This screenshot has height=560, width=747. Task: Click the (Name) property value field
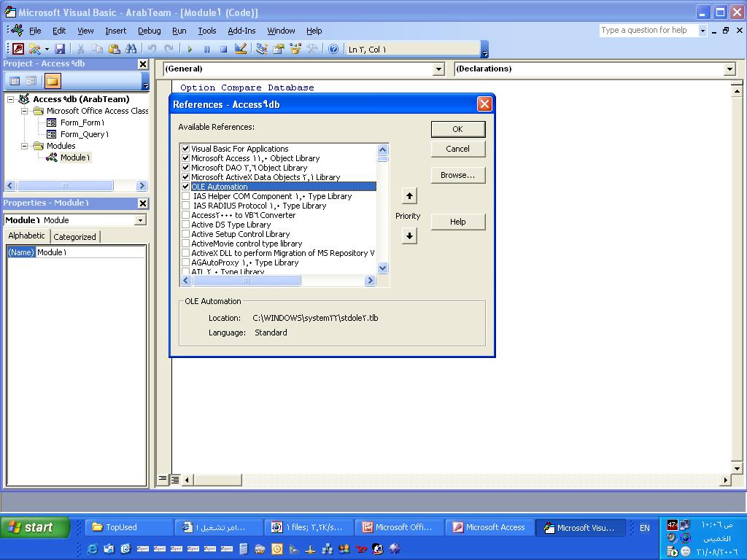click(x=90, y=252)
